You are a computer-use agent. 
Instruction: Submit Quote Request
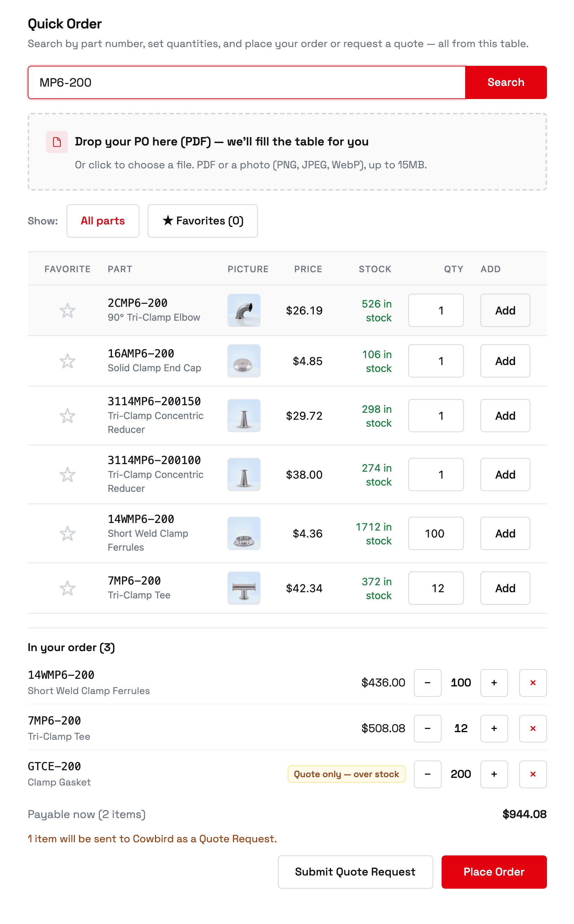tap(355, 871)
